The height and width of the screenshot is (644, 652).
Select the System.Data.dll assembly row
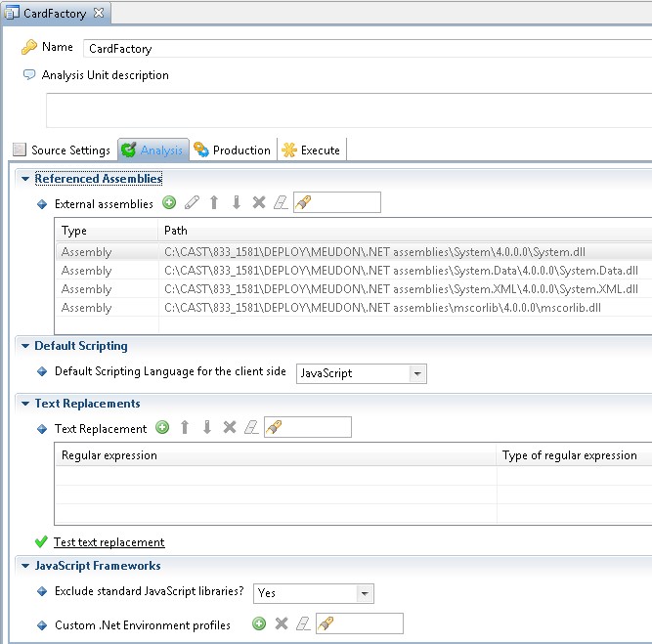tap(401, 271)
